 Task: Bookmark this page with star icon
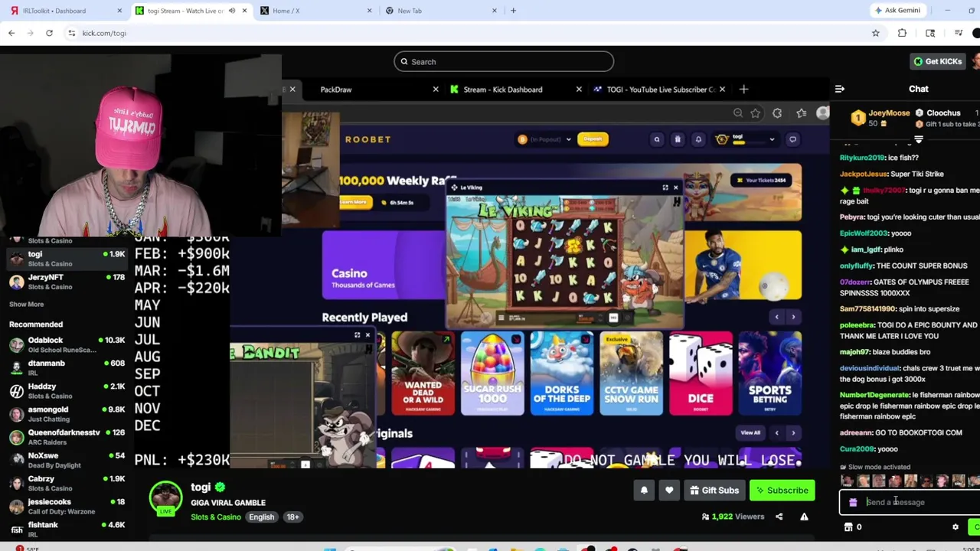click(x=875, y=33)
